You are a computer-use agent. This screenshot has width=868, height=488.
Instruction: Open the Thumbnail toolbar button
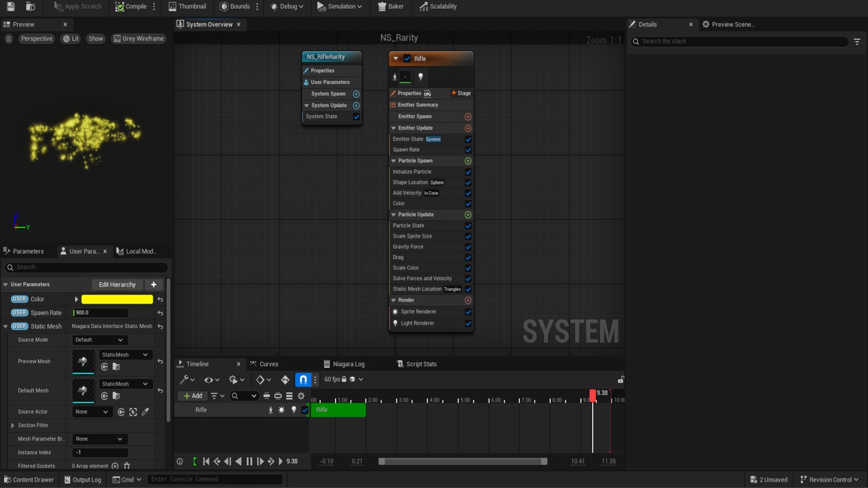[187, 6]
